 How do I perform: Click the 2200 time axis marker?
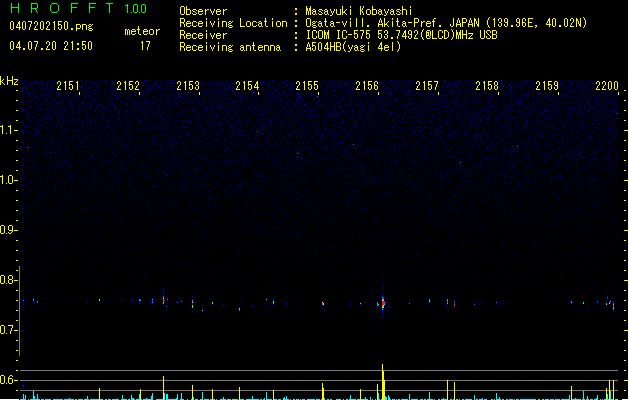click(x=607, y=86)
